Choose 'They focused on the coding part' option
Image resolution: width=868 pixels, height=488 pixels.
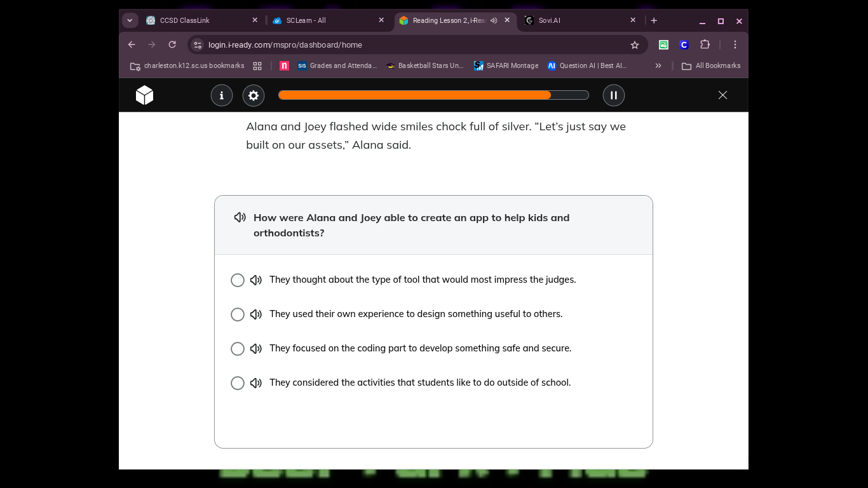coord(238,349)
